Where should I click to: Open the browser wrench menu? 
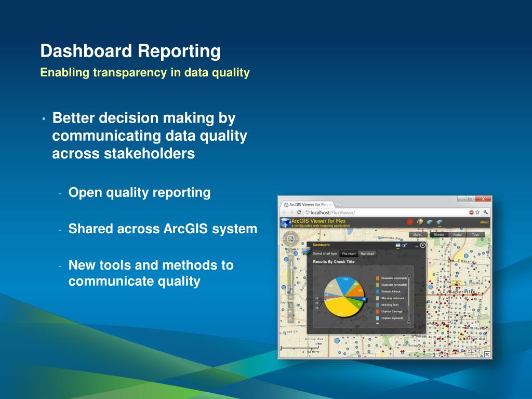tap(486, 212)
